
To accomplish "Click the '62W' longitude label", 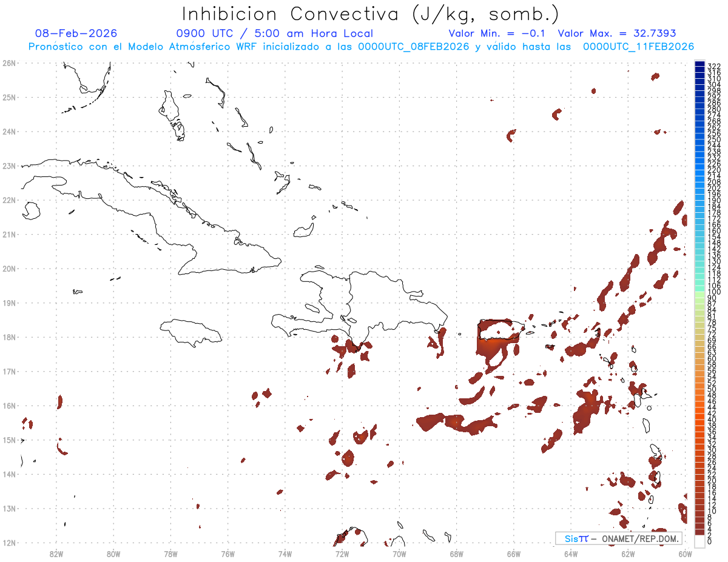I will [628, 554].
